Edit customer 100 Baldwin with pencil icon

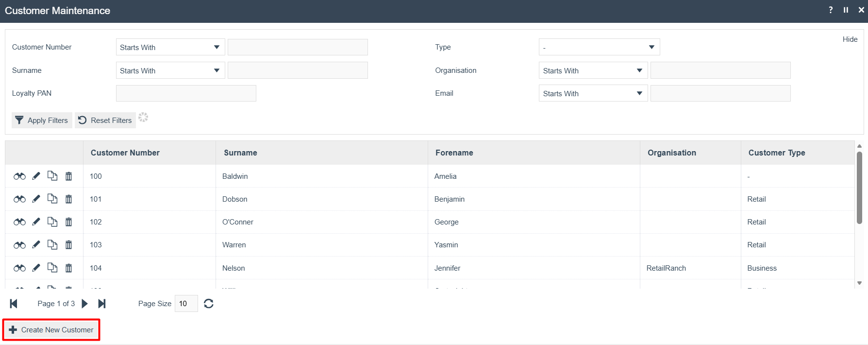(36, 176)
